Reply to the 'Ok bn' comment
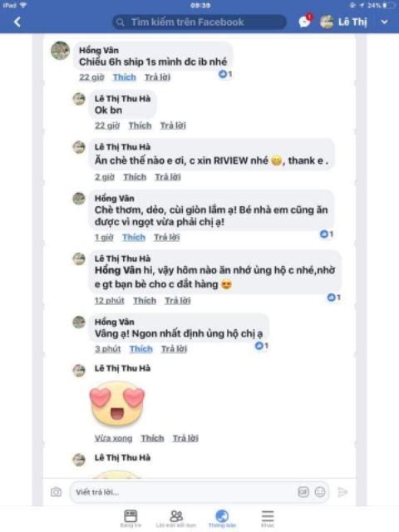This screenshot has width=399, height=532. (x=173, y=126)
